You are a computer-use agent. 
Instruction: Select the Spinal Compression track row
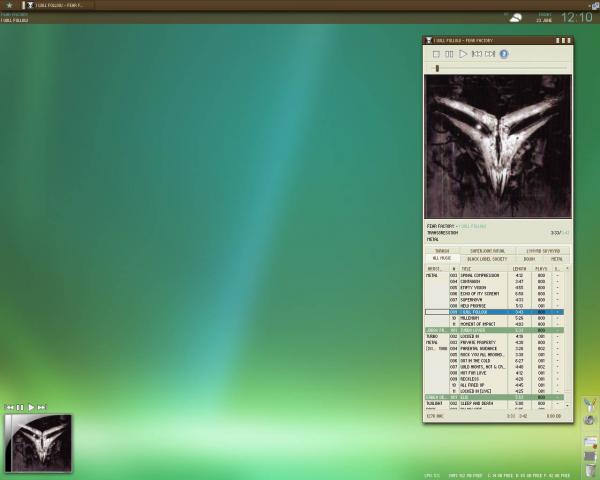(494, 275)
